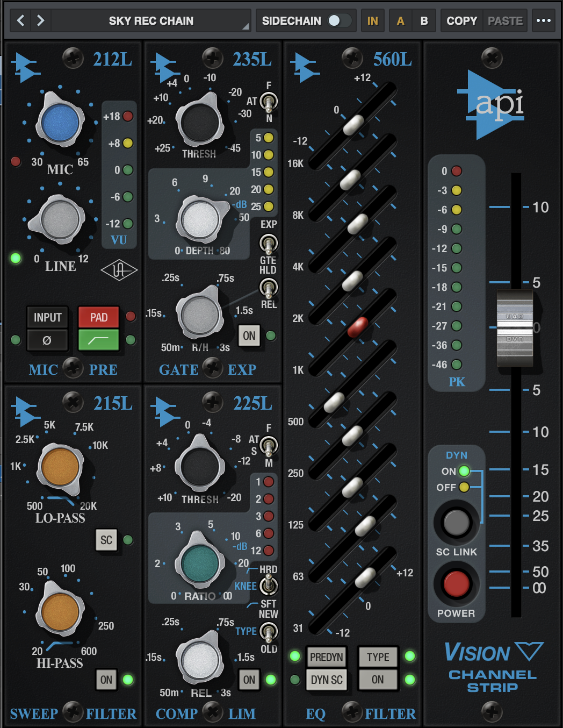Click the 235L THRESH black knob
563x728 pixels.
point(200,122)
